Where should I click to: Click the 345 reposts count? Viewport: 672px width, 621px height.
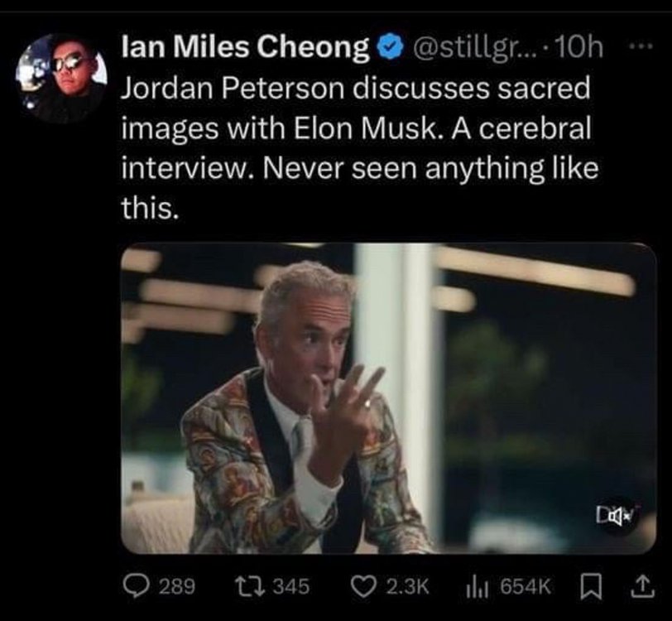pyautogui.click(x=290, y=587)
